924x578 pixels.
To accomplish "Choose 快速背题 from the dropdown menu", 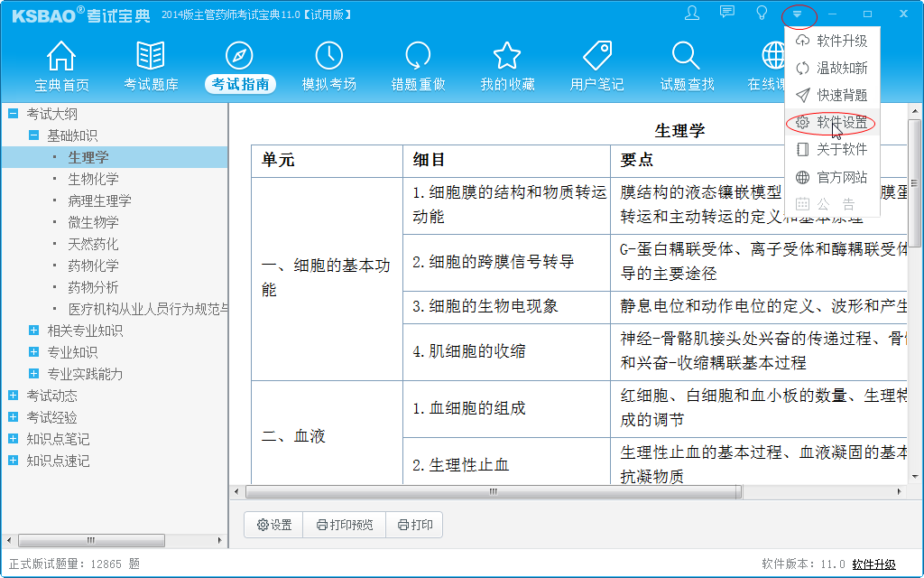I will tap(832, 95).
